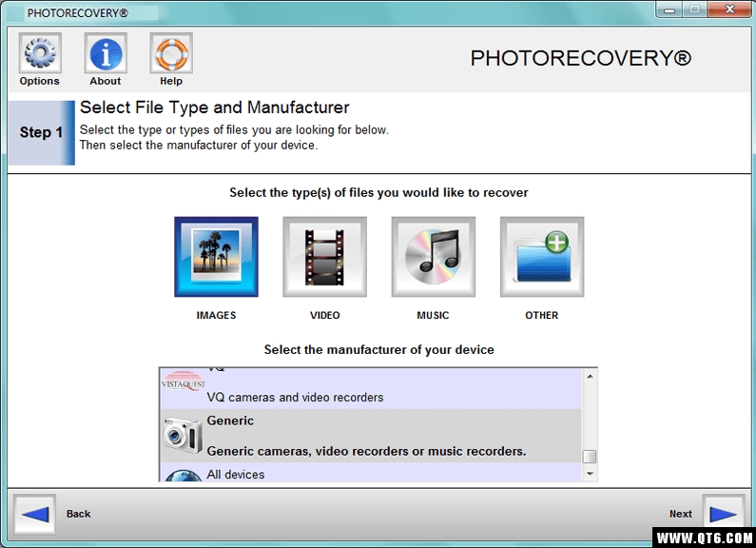Open Help lifebuoy icon
Viewport: 756px width, 548px height.
tap(171, 53)
